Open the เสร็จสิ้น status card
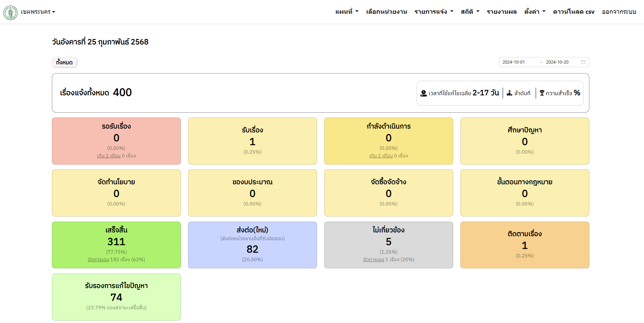The height and width of the screenshot is (323, 644). click(116, 245)
